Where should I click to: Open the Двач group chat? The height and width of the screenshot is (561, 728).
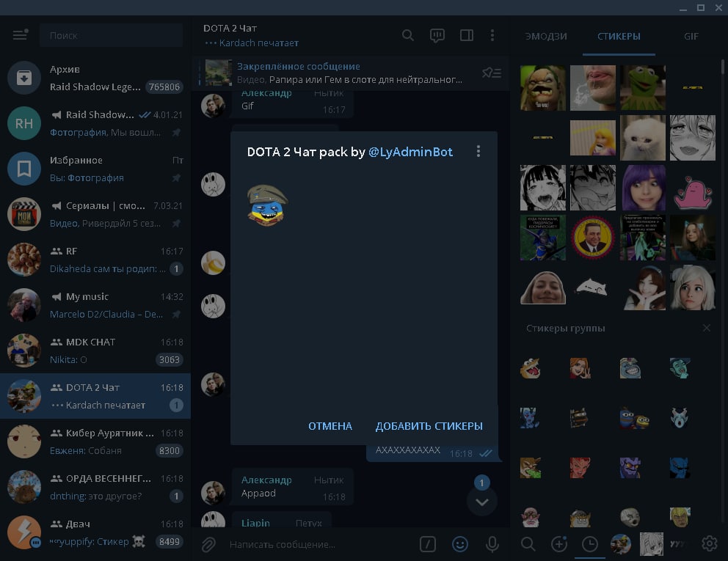point(95,532)
